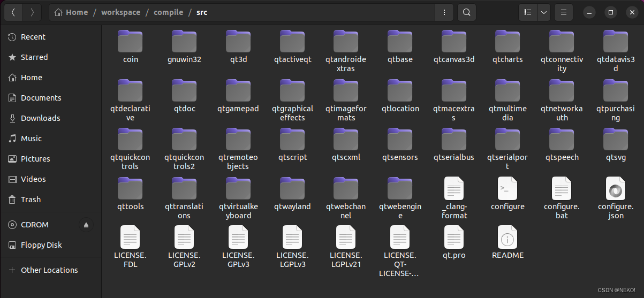Open the qtdatavis3d folder
The width and height of the screenshot is (644, 298).
(x=616, y=51)
